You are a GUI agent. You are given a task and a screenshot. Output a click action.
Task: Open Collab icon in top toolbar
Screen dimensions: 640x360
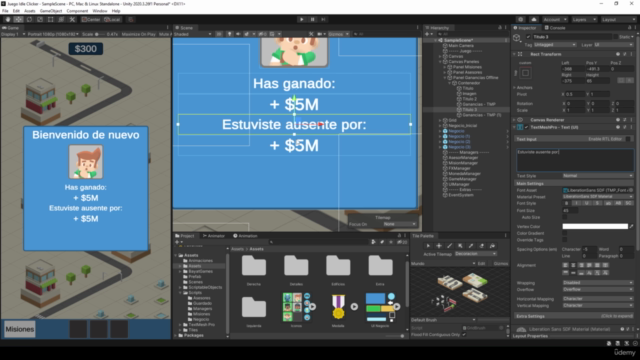pyautogui.click(x=520, y=19)
